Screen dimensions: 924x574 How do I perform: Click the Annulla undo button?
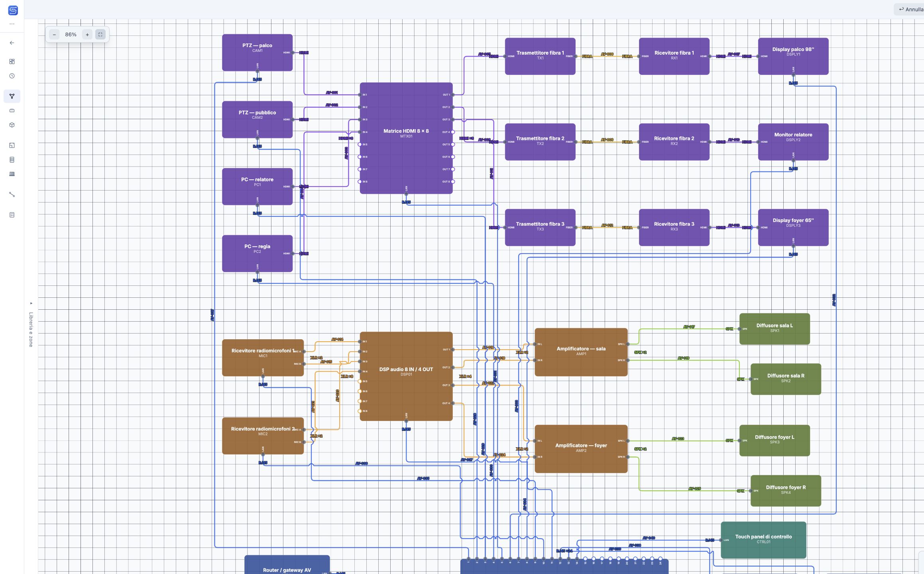coord(910,9)
